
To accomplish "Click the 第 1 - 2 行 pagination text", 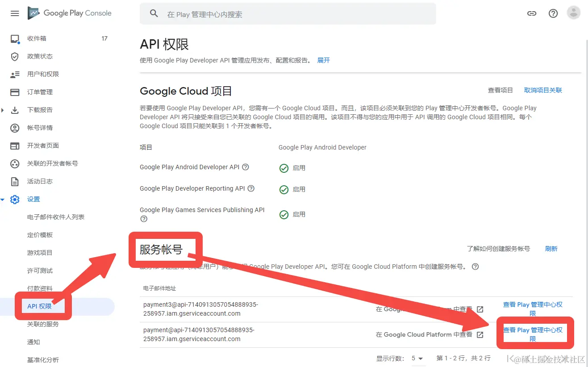I will point(463,358).
